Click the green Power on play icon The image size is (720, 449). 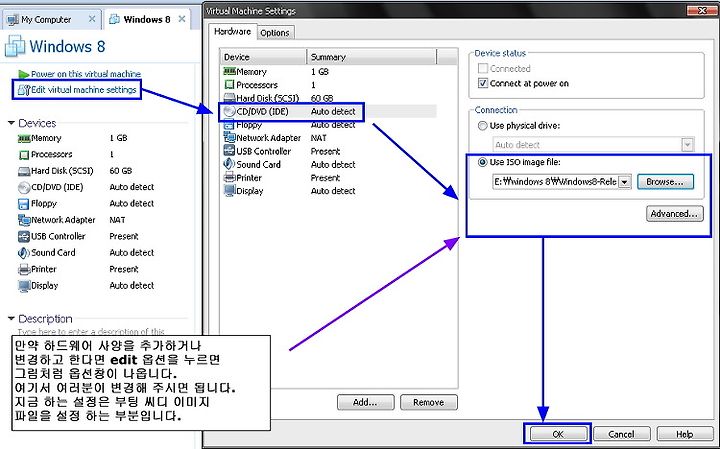(24, 74)
